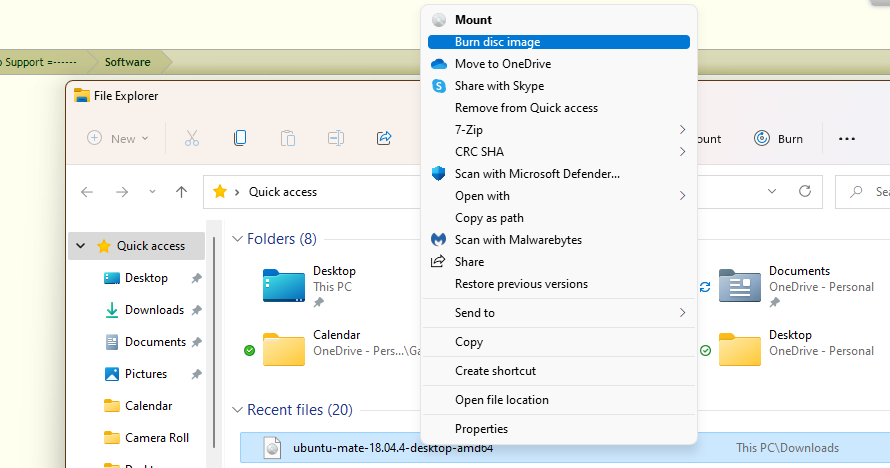Open the See more ellipsis menu
The image size is (890, 468).
click(846, 139)
